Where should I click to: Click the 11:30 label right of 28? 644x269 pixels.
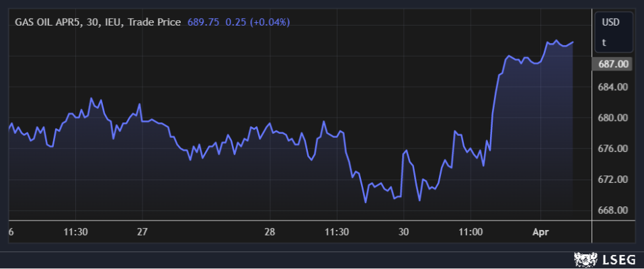coord(337,231)
